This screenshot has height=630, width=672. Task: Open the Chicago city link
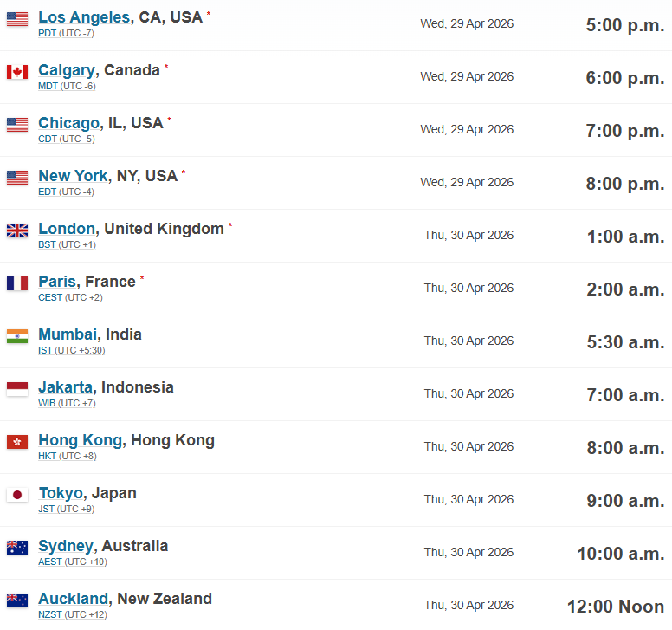(69, 123)
